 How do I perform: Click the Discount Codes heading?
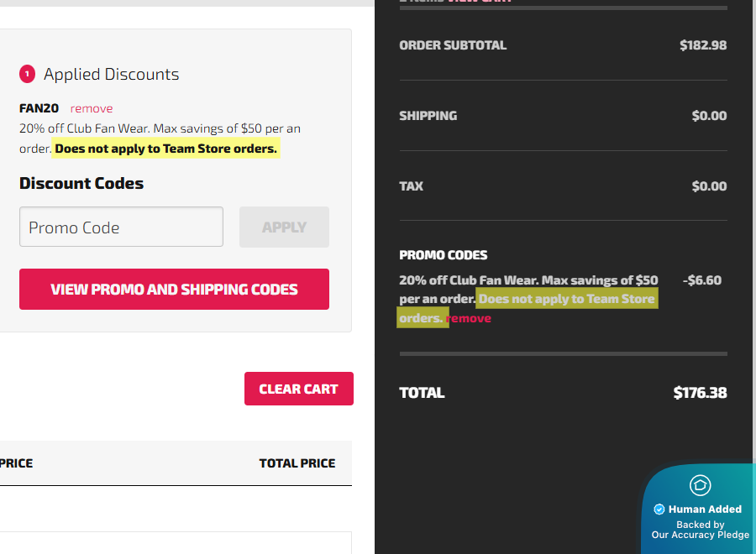[81, 183]
